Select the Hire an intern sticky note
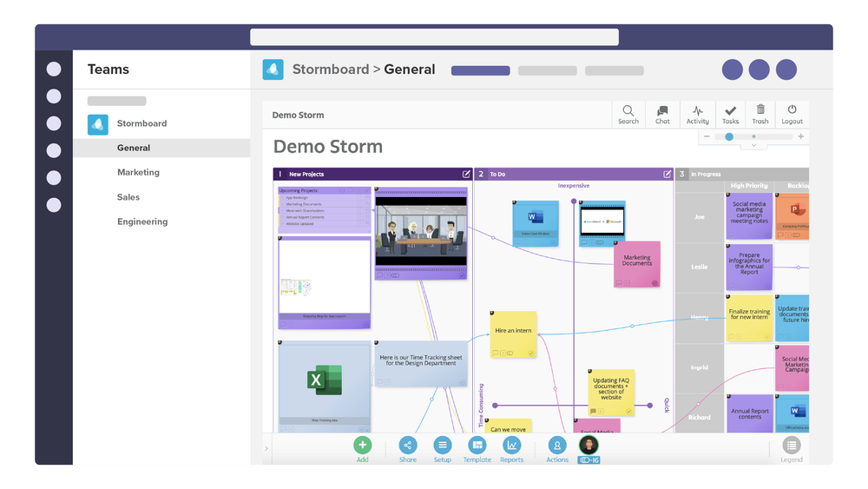The image size is (868, 489). point(513,334)
